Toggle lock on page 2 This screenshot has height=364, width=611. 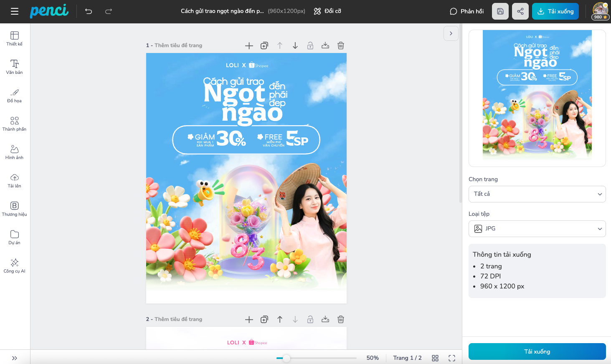(x=310, y=319)
